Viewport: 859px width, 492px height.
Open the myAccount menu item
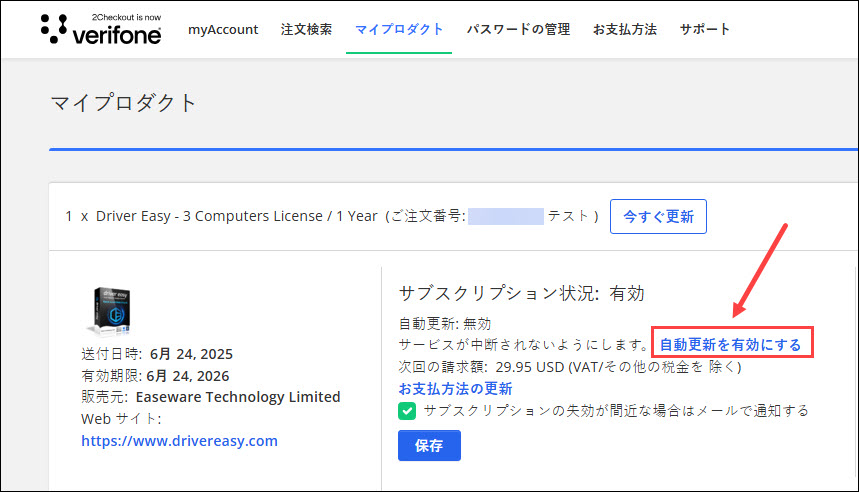223,30
